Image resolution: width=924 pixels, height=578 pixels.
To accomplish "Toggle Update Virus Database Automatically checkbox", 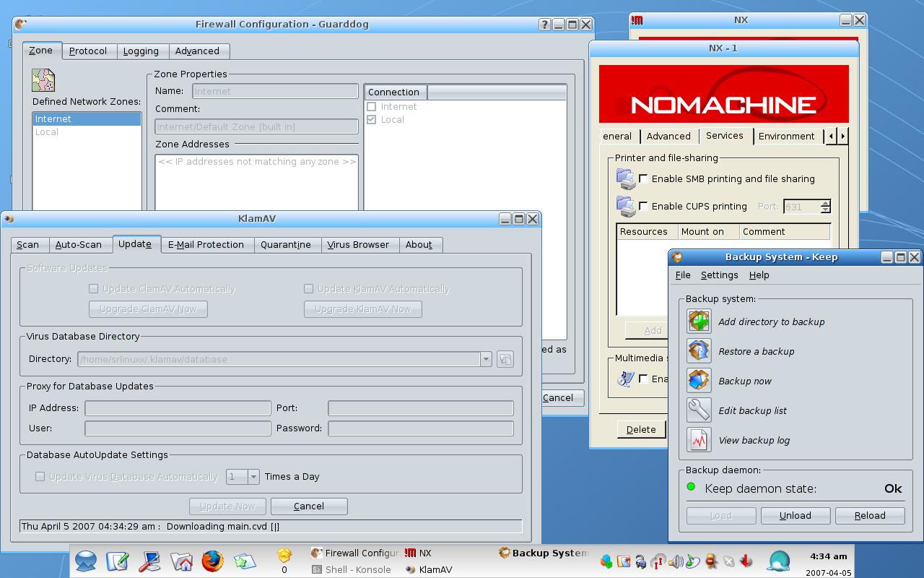I will (40, 476).
